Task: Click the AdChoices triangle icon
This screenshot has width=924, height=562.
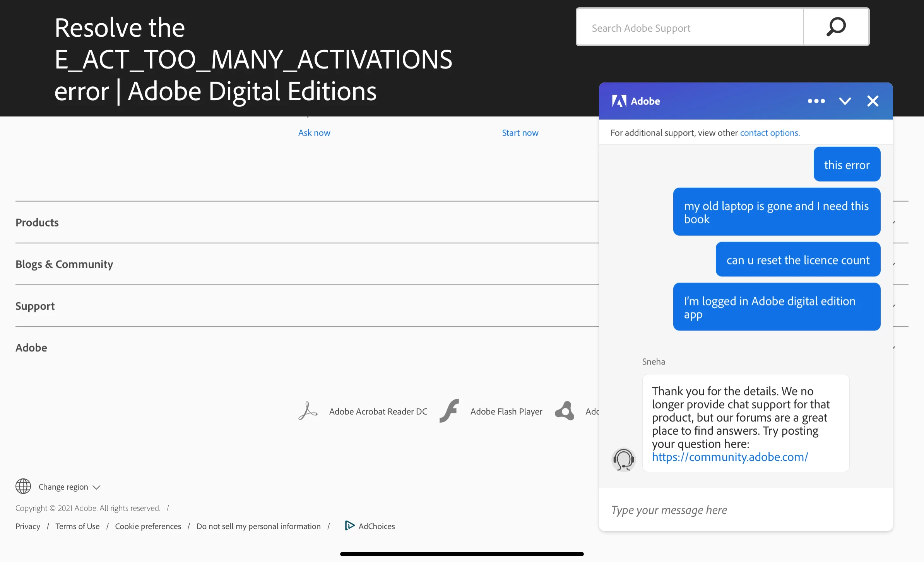Action: pyautogui.click(x=349, y=526)
